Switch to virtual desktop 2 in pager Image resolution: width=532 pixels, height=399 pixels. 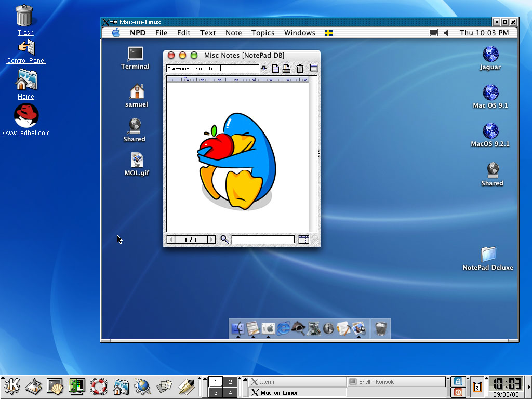point(230,382)
